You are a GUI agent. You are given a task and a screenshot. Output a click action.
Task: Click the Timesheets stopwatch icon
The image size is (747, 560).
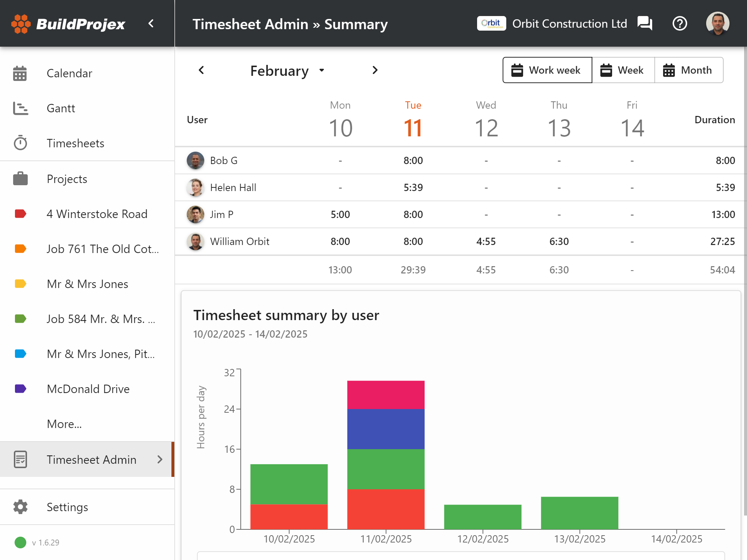tap(20, 143)
